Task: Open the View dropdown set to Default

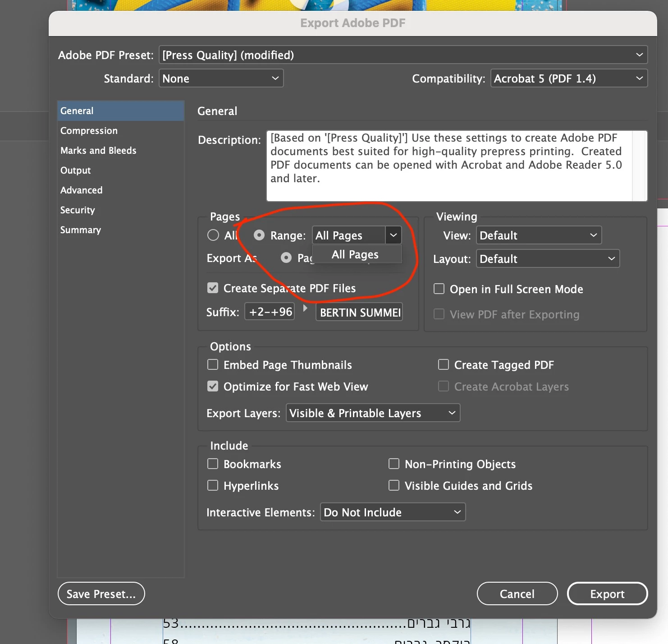Action: [539, 235]
